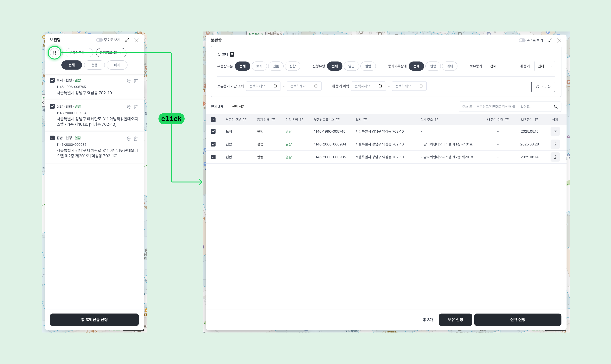This screenshot has width=611, height=364.
Task: Sort by 부동산고유번호 column icon
Action: pyautogui.click(x=338, y=120)
